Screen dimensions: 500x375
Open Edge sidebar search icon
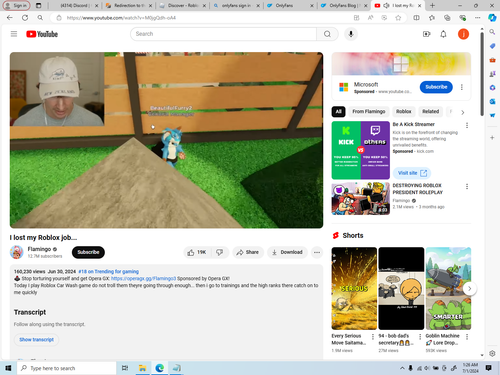(492, 32)
